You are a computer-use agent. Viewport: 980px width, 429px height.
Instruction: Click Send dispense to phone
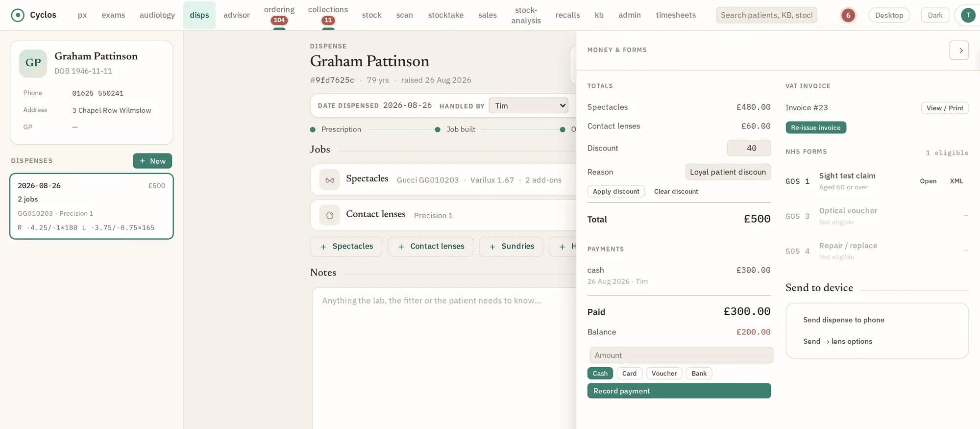(x=843, y=320)
